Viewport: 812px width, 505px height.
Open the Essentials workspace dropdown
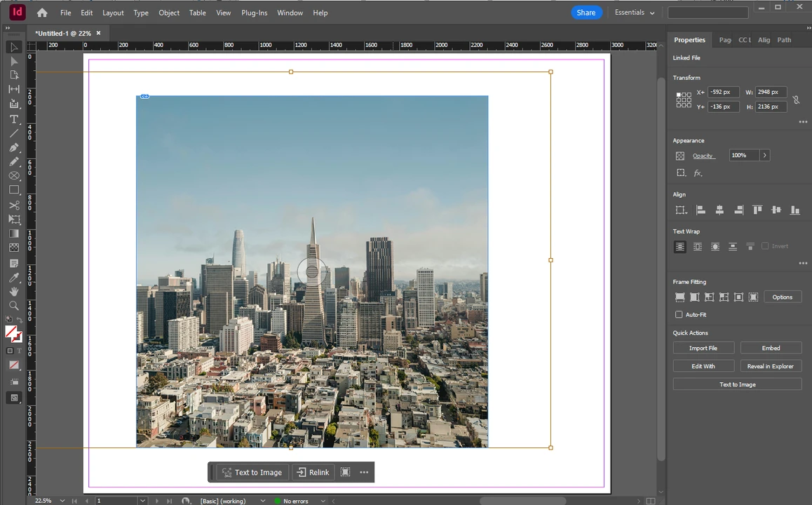point(635,13)
